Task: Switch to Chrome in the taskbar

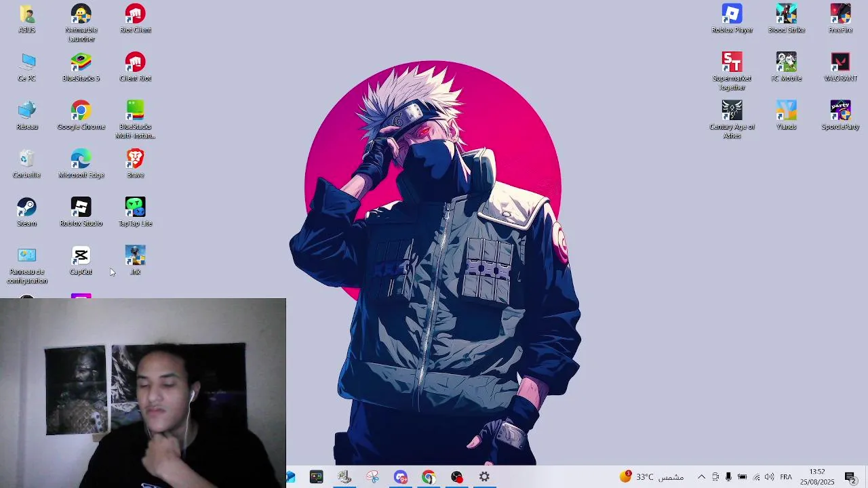Action: [429, 477]
